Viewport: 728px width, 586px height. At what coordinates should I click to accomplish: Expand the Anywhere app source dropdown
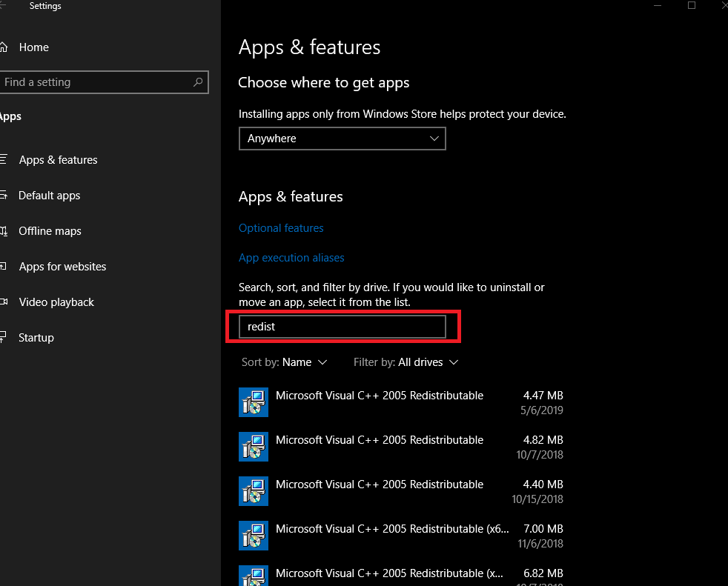click(x=343, y=139)
